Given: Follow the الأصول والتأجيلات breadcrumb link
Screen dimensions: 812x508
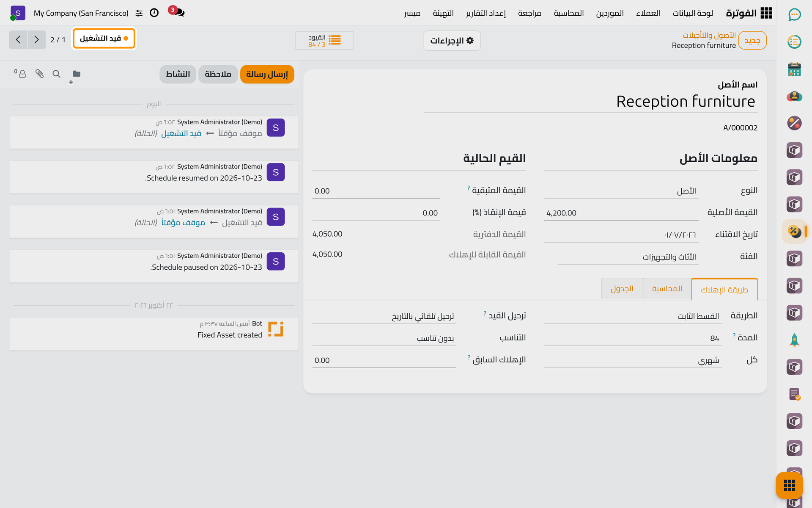Looking at the screenshot, I should click(709, 35).
